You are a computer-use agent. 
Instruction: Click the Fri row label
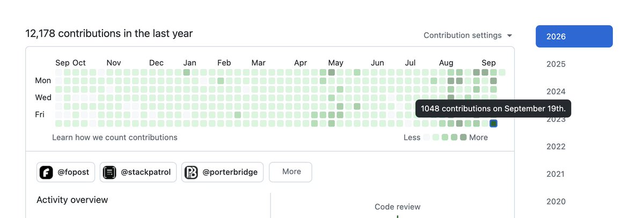coord(41,114)
